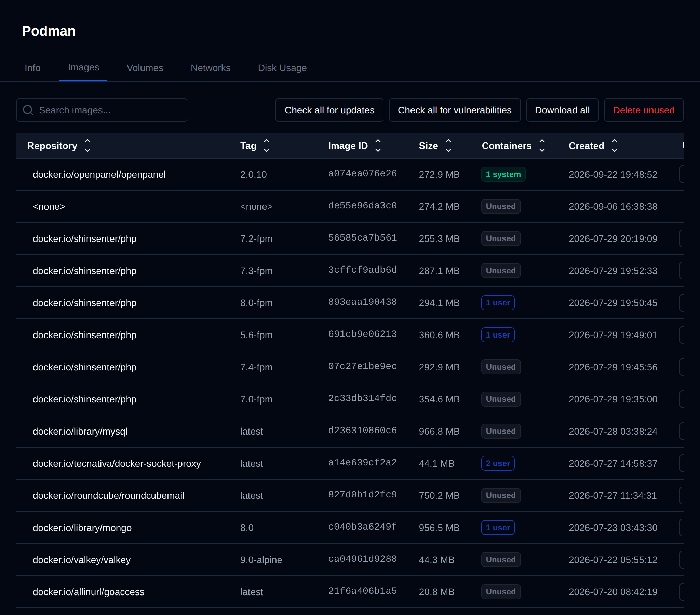Click the 1 user badge for mongo
This screenshot has width=700, height=615.
click(498, 528)
